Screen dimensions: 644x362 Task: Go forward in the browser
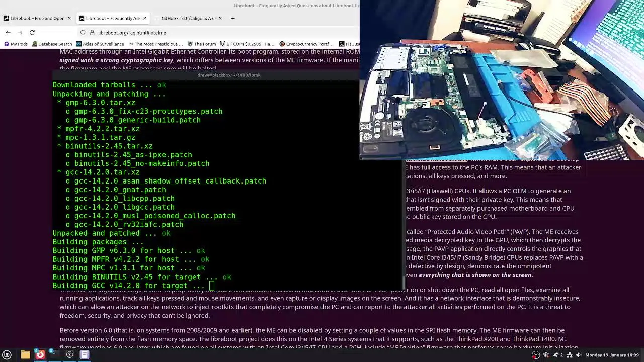(x=20, y=33)
